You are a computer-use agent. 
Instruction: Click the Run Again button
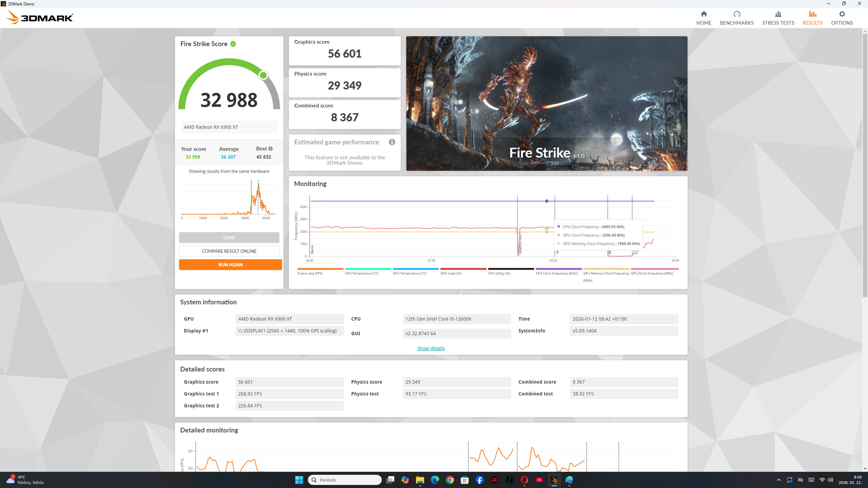(x=230, y=265)
